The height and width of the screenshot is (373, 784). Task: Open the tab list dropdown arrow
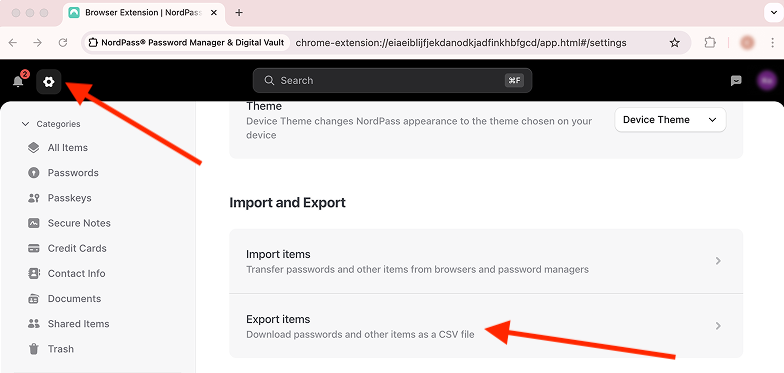[773, 12]
